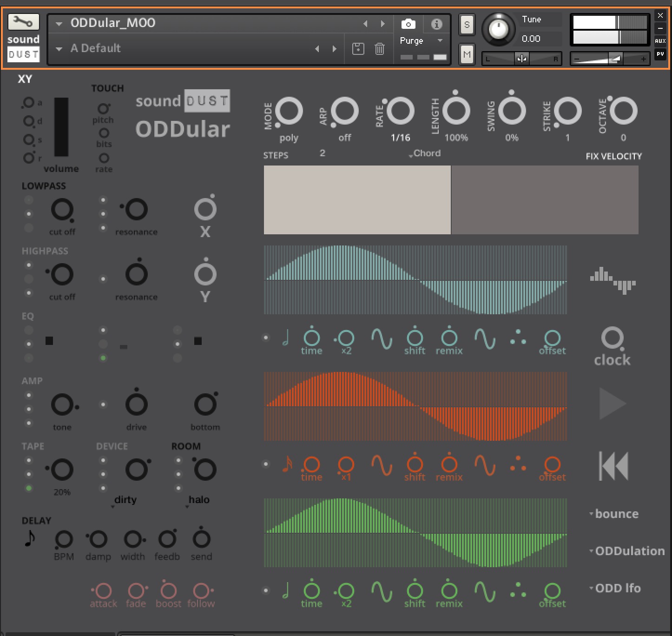Click the FIX VELOCITY label

pyautogui.click(x=613, y=156)
